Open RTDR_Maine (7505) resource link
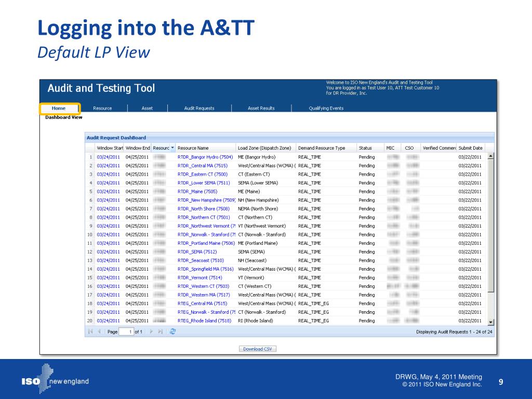Viewport: 532px width, 399px height. click(197, 191)
